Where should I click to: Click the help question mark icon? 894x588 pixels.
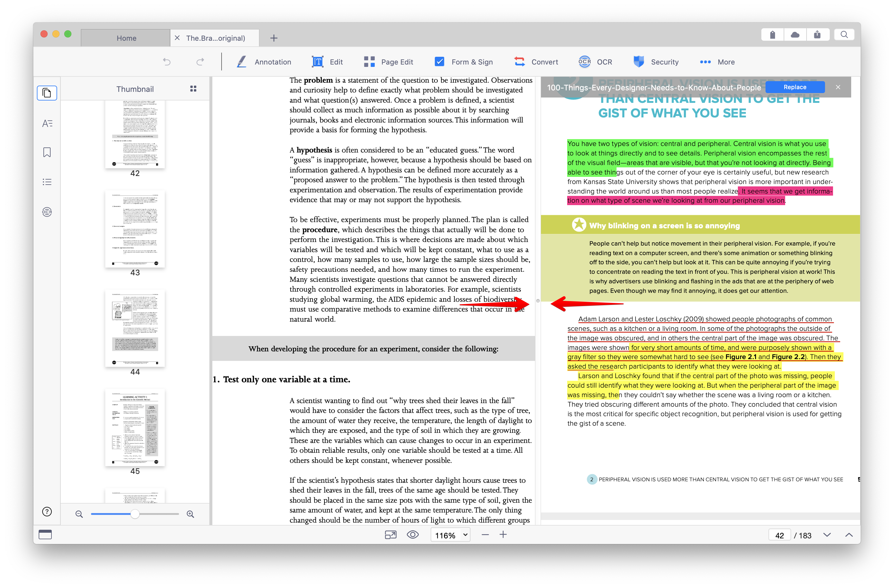coord(47,511)
